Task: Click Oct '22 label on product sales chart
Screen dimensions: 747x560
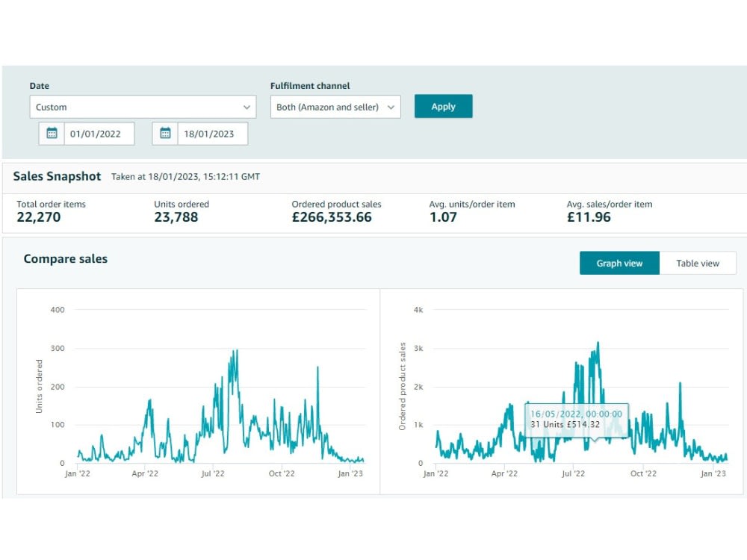Action: pos(643,474)
